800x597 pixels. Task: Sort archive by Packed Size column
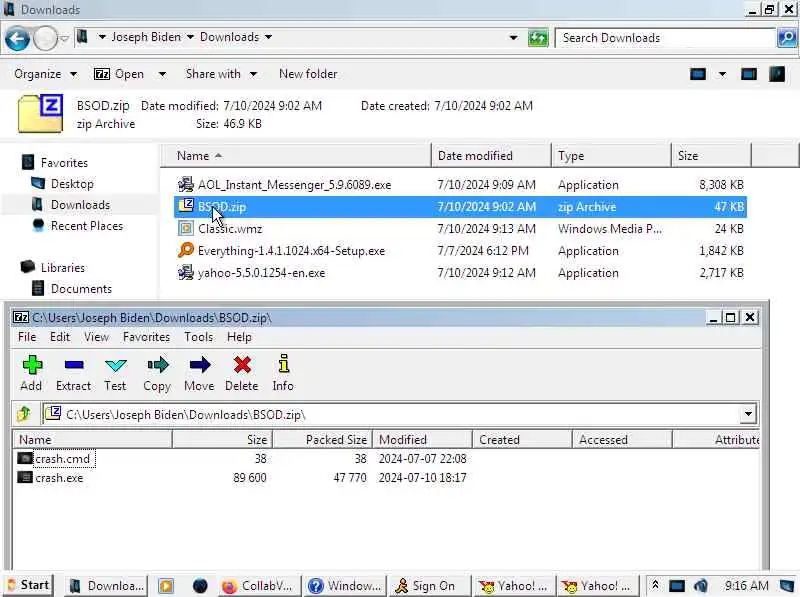point(322,439)
